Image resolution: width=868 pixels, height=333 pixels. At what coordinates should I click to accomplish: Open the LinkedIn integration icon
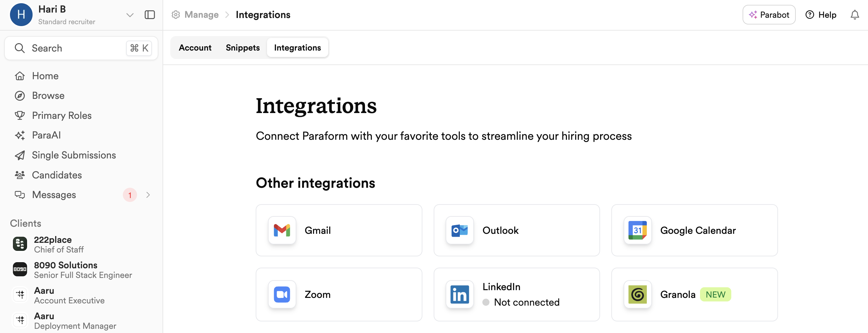click(459, 295)
